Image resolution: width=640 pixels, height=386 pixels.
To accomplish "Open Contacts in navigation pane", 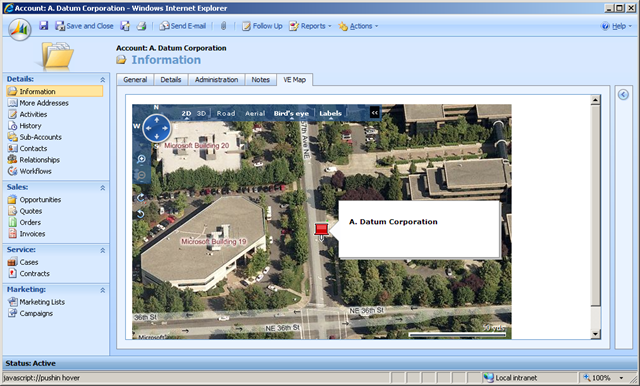I will coord(27,149).
